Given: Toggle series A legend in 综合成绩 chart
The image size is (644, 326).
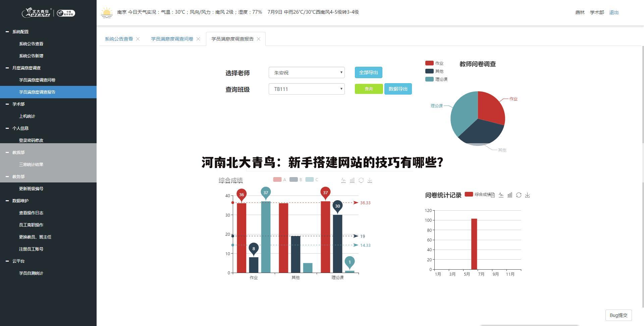Looking at the screenshot, I should pyautogui.click(x=280, y=179).
